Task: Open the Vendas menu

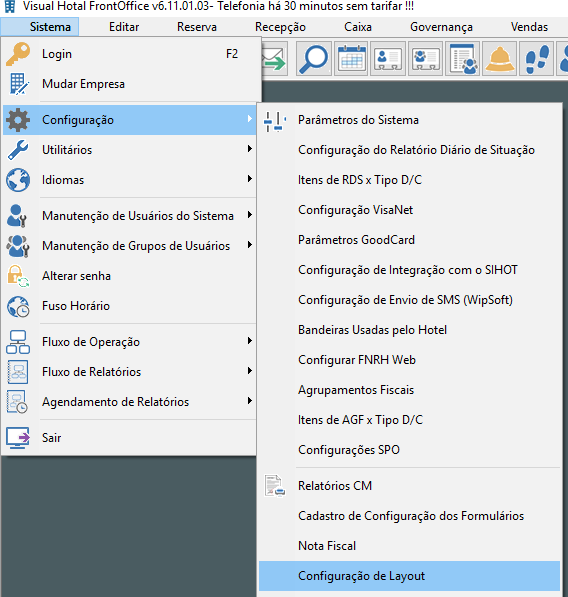Action: (529, 27)
